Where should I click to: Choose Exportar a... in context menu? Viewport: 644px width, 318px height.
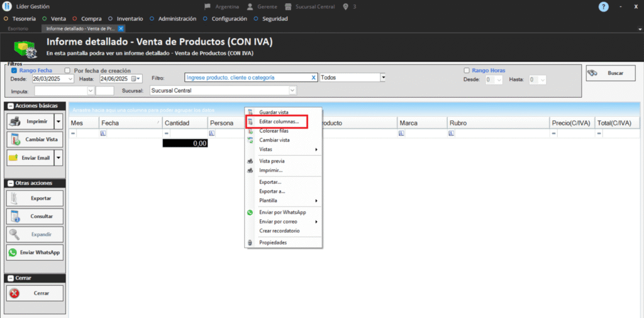pos(272,191)
